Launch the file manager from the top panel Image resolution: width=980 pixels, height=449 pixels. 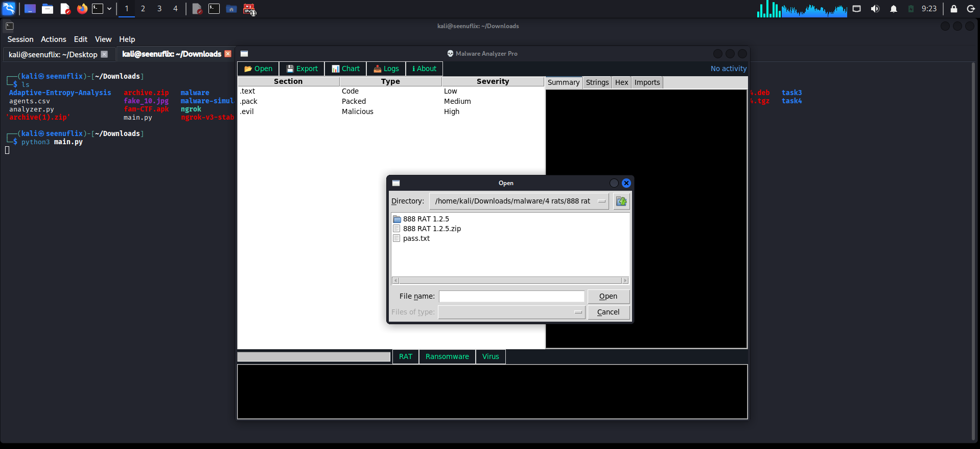pyautogui.click(x=48, y=9)
